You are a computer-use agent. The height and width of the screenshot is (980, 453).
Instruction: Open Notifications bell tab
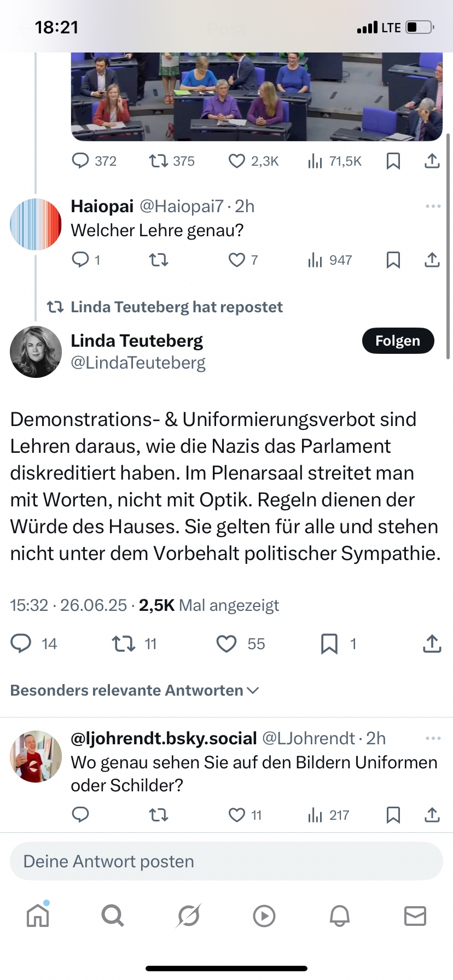coord(339,915)
